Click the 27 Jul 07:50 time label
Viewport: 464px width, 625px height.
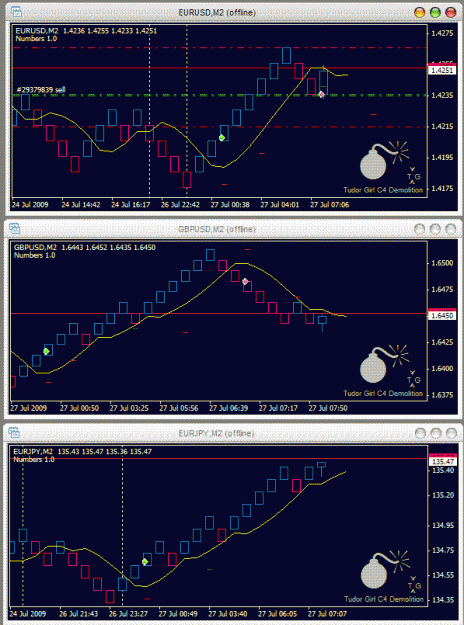pos(328,408)
